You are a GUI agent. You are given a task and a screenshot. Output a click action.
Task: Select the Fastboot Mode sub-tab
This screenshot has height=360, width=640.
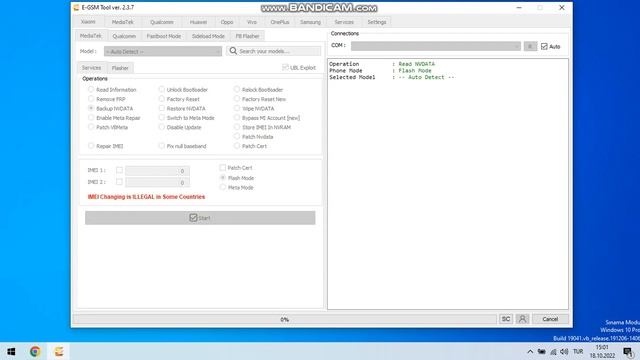coord(164,36)
